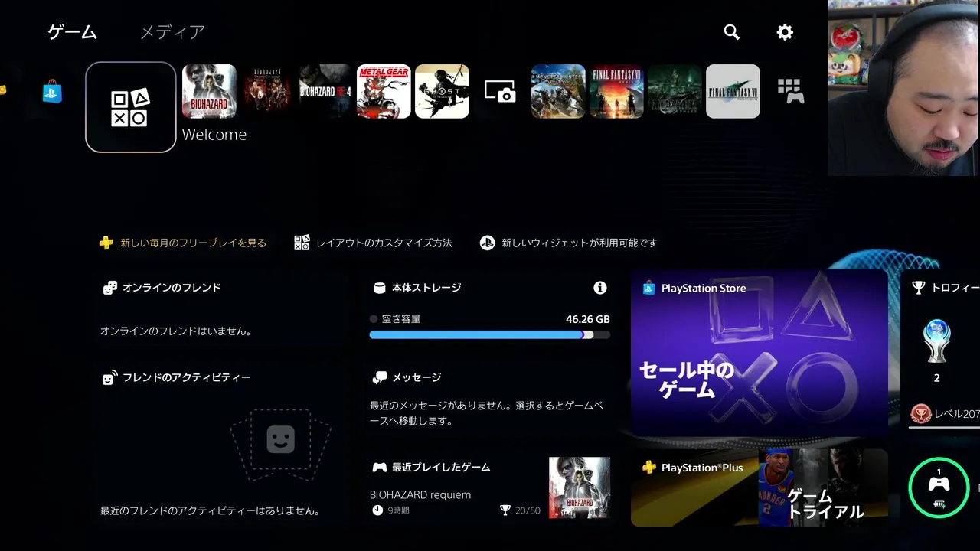Select the Metal Gear game tile
The image size is (980, 551).
coord(384,91)
